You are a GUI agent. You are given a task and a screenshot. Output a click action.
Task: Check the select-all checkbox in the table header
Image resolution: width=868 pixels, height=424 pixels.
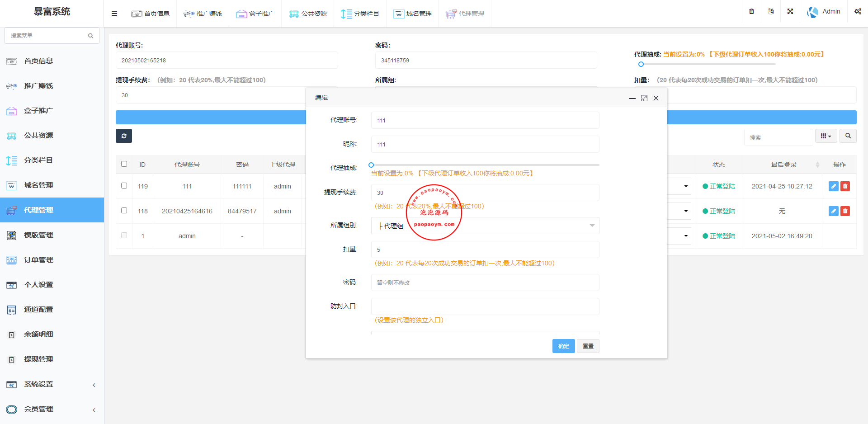coord(124,164)
